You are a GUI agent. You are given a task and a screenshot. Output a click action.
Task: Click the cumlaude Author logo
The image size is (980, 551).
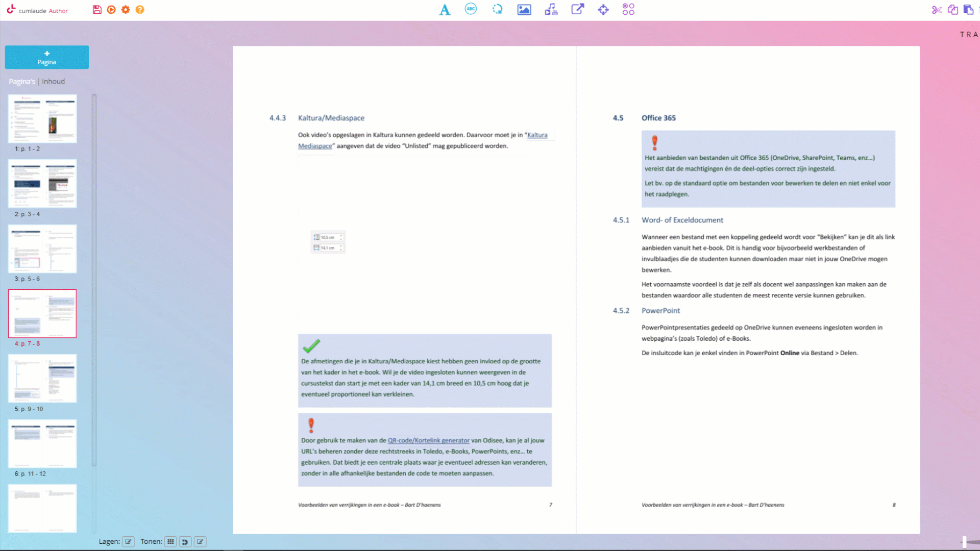(x=37, y=10)
